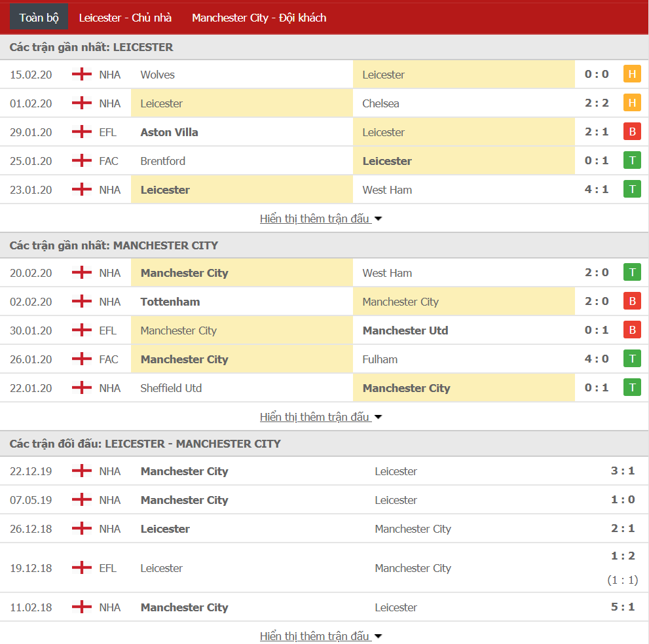Open the Fulham team name
Viewport: 649px width, 644px height.
click(x=380, y=359)
